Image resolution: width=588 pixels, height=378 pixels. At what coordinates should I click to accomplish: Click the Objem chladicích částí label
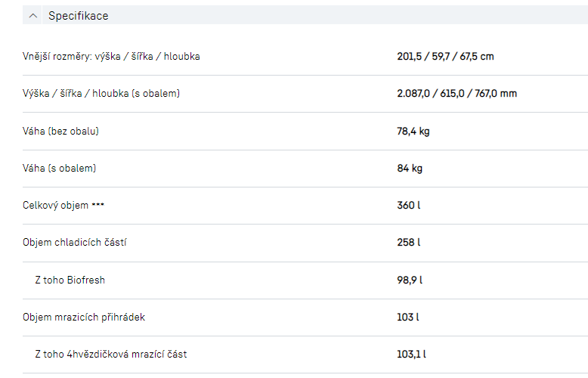79,243
